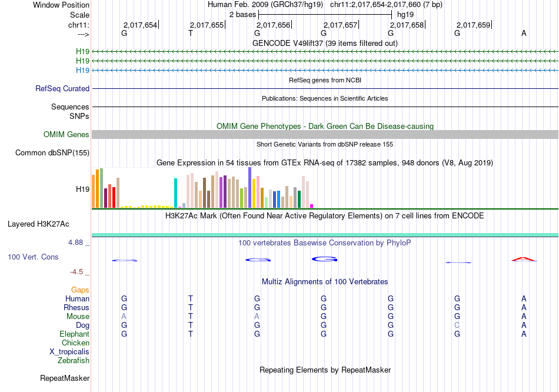The image size is (559, 392).
Task: Select the Rhesus alignment row label
Action: 76,307
